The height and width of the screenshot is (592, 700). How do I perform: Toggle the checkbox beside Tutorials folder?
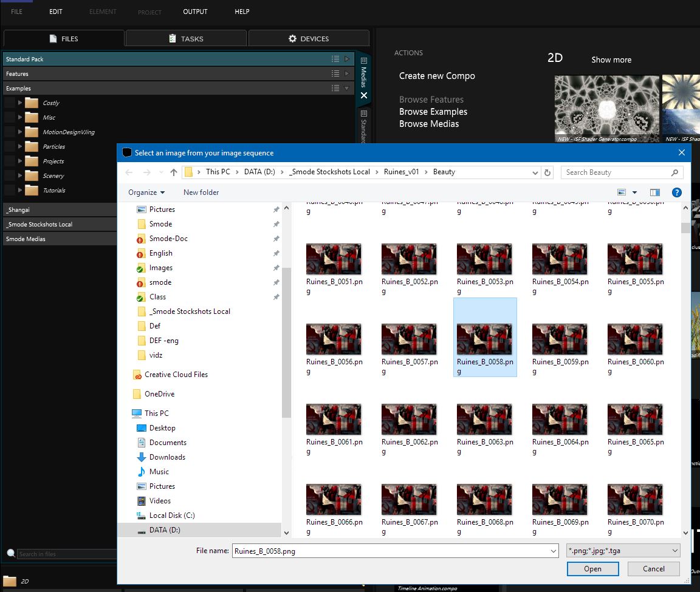coord(10,190)
